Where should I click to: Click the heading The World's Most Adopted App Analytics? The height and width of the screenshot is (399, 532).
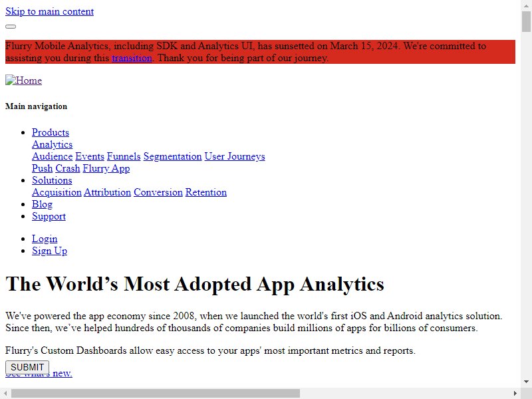tap(195, 284)
